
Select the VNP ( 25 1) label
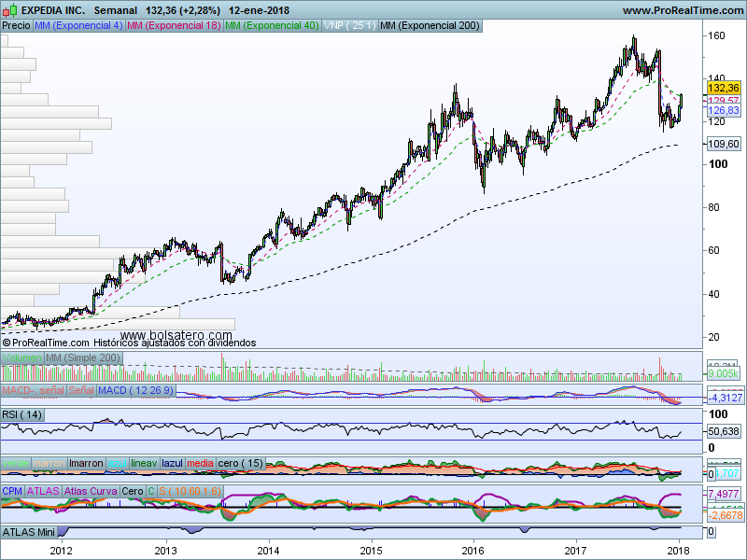point(349,26)
